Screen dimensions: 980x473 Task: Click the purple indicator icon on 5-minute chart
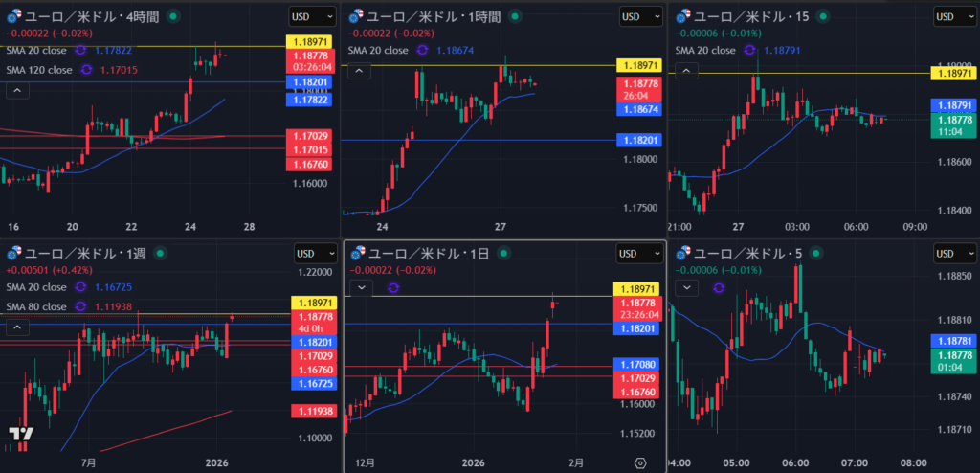pyautogui.click(x=719, y=286)
